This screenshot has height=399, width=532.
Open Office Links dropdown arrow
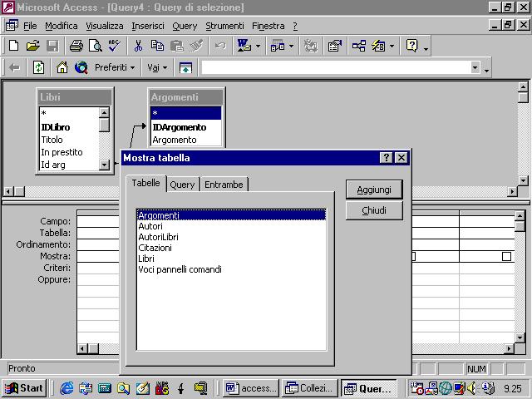coord(259,46)
